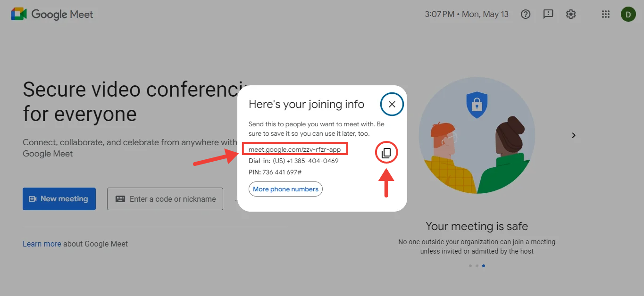Select the third highlighted carousel dot
The height and width of the screenshot is (296, 644).
(484, 266)
